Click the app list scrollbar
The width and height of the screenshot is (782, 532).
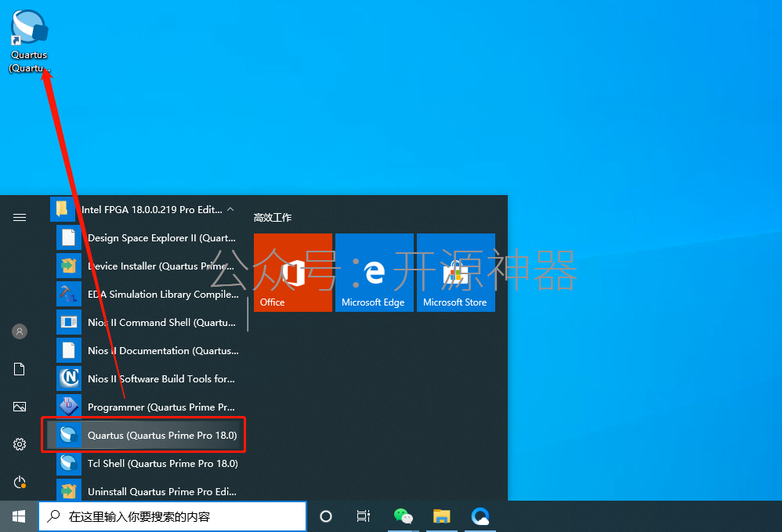click(248, 314)
